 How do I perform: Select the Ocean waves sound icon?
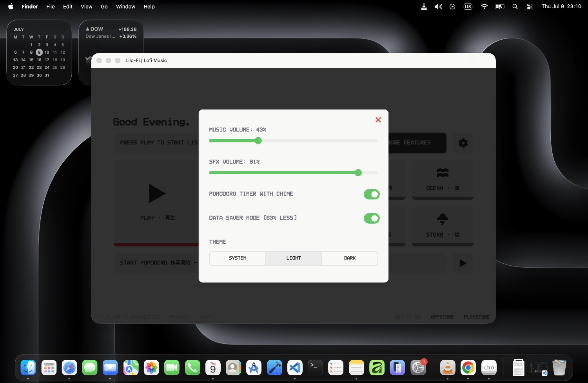(443, 172)
